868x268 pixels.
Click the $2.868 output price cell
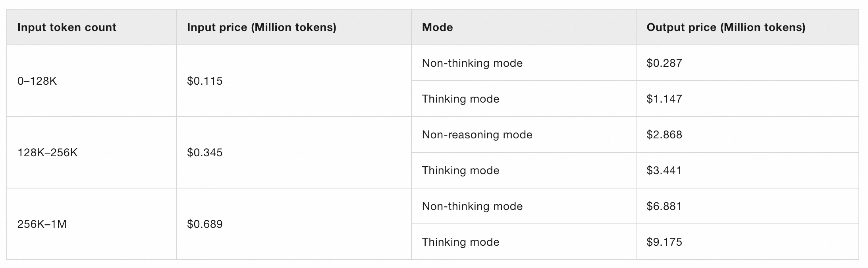click(664, 135)
